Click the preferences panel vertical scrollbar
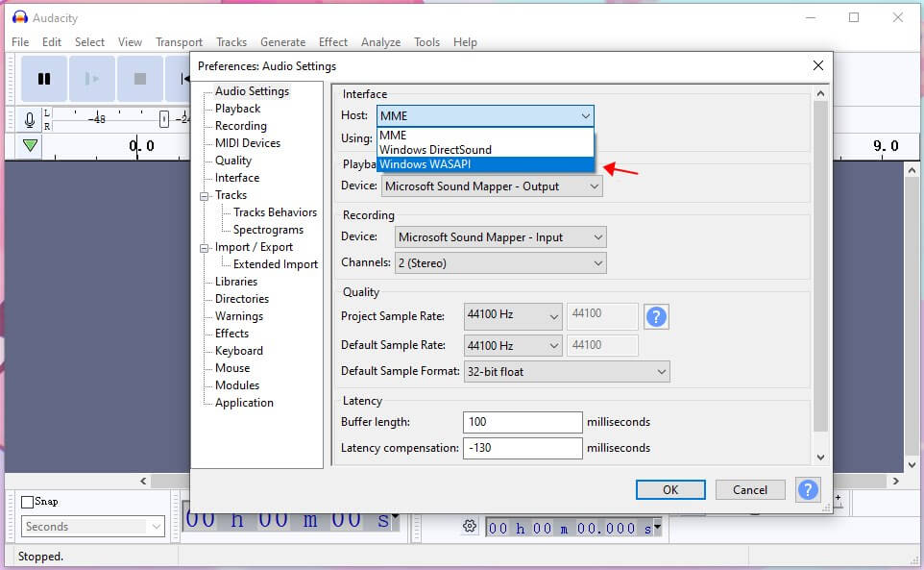 pos(820,266)
